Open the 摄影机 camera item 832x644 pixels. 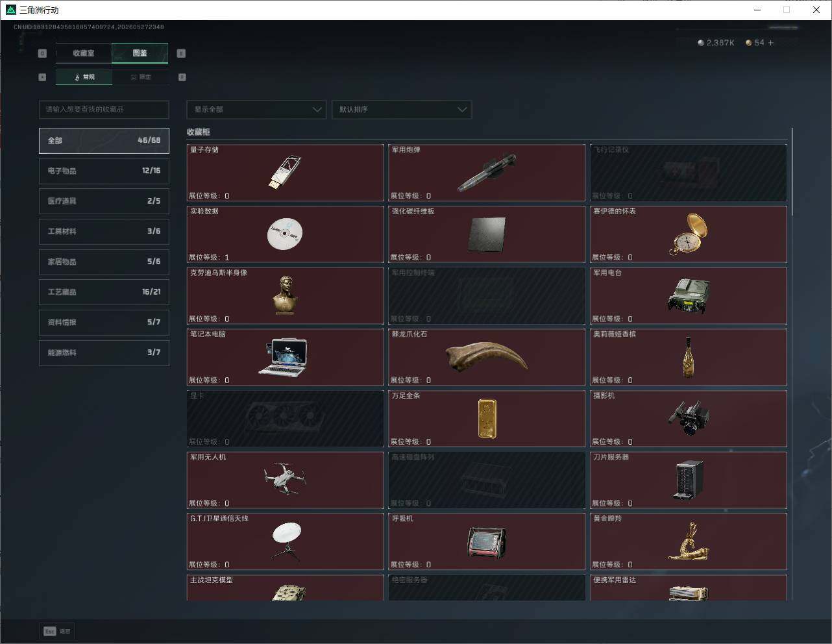688,419
